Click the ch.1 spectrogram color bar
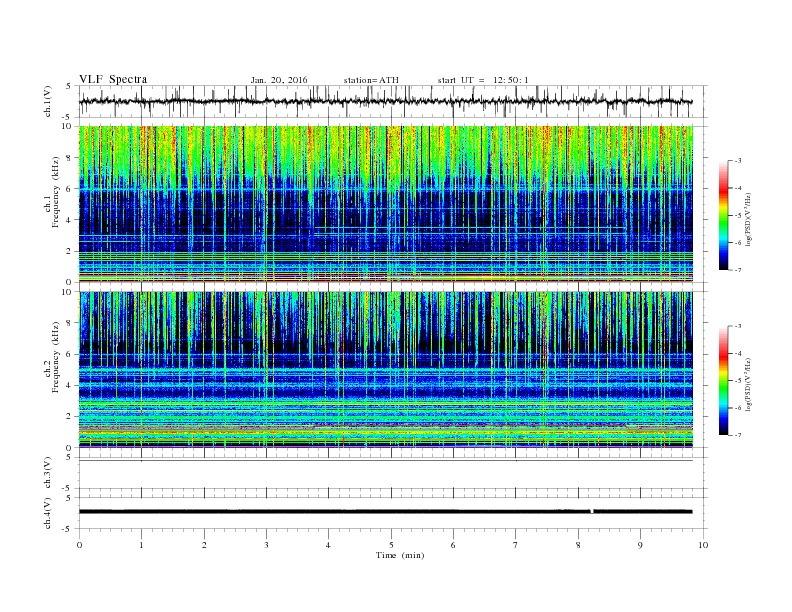 pyautogui.click(x=723, y=215)
